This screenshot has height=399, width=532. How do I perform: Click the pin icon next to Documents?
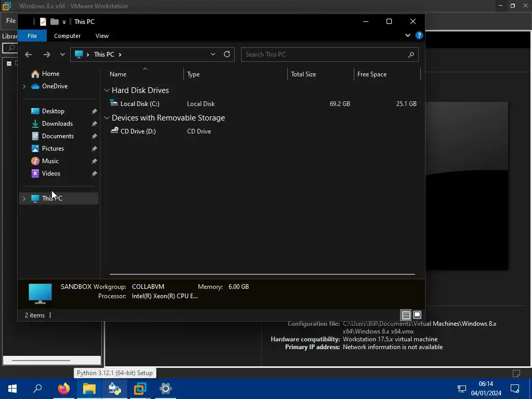[x=95, y=136]
